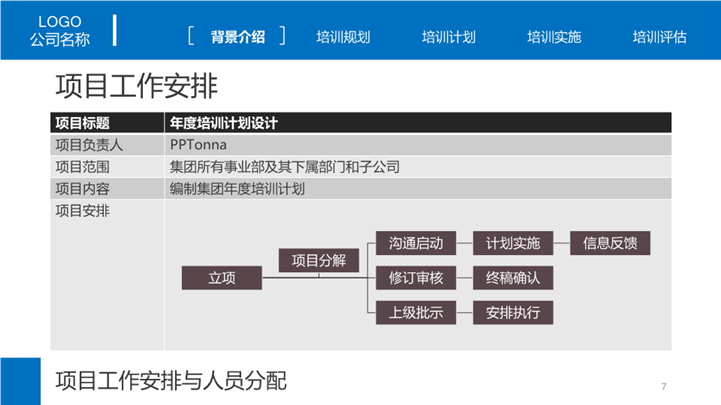The height and width of the screenshot is (405, 721).
Task: Select the 上级批示 box
Action: (x=415, y=312)
